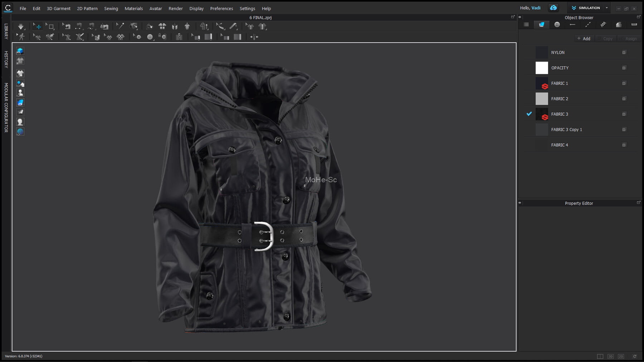
Task: Select the white OPACITY fabric swatch
Action: coord(541,68)
